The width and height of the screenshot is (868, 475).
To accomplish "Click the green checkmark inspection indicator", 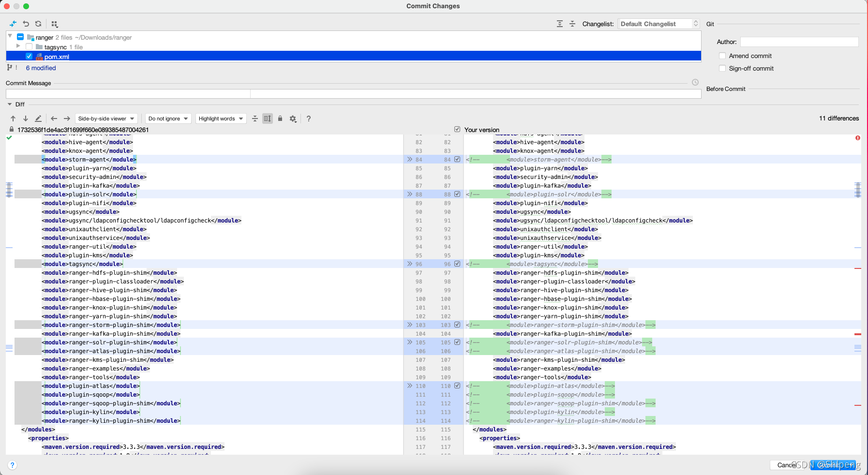I will click(x=9, y=138).
